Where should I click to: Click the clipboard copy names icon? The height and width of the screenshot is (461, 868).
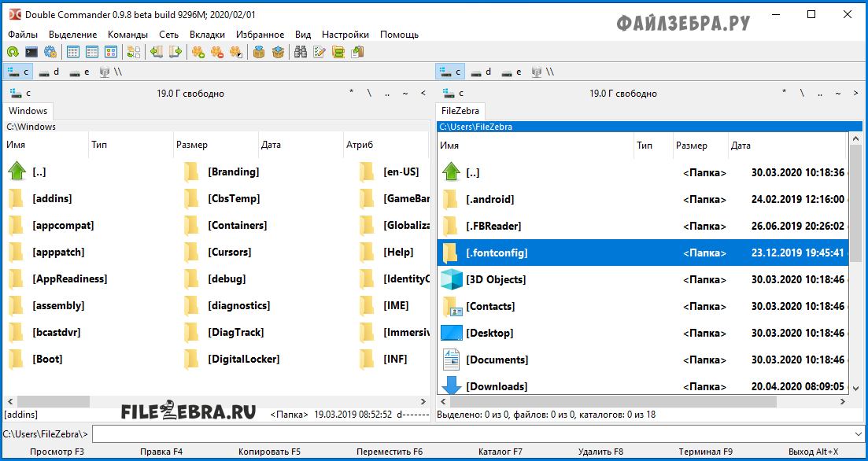tap(357, 52)
